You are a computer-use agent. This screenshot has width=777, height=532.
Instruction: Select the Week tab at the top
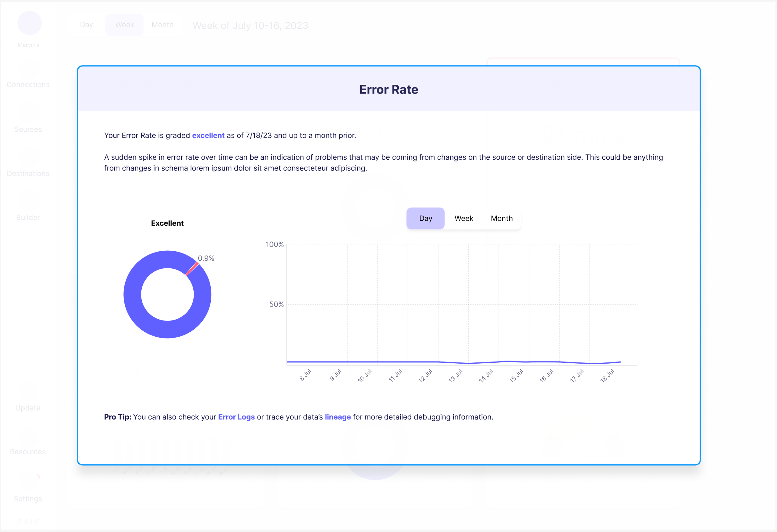(x=124, y=25)
